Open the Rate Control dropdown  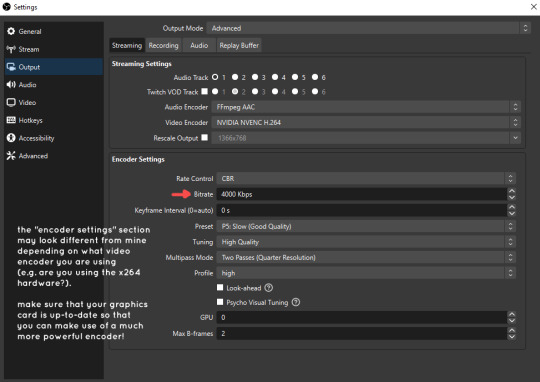(366, 178)
